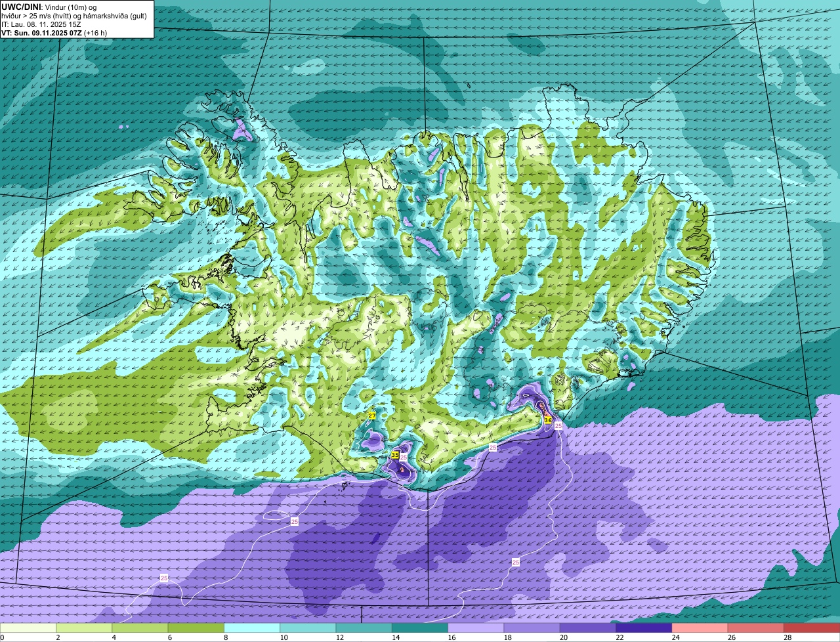
Task: Click the legend tick label "20"
Action: (563, 637)
